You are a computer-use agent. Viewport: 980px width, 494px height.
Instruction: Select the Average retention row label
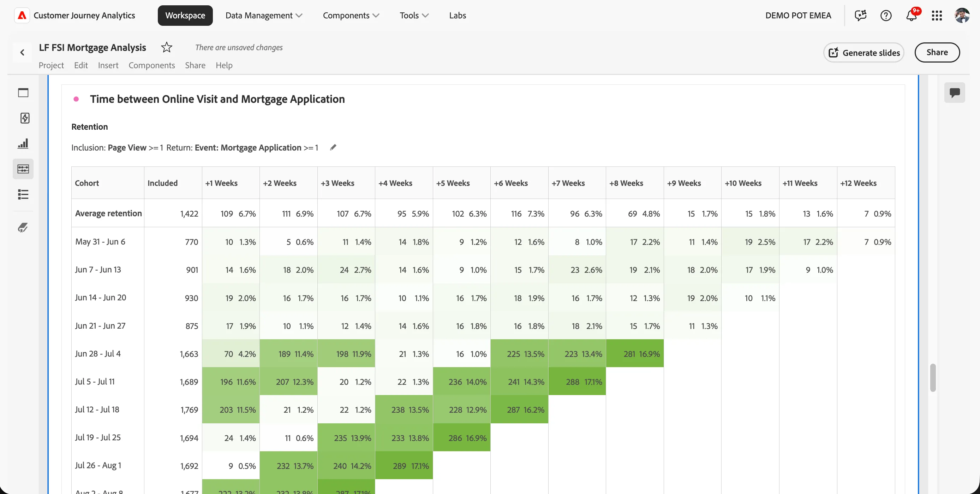[x=108, y=213]
